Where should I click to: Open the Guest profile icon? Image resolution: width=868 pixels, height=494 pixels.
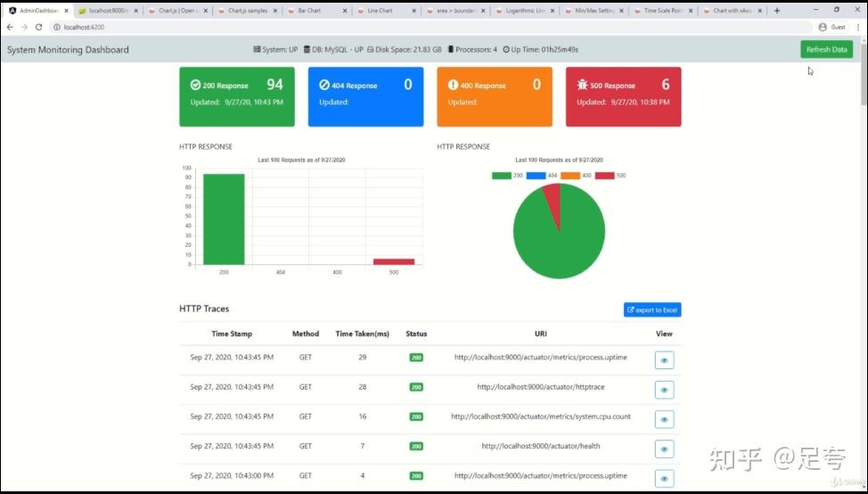(x=822, y=27)
